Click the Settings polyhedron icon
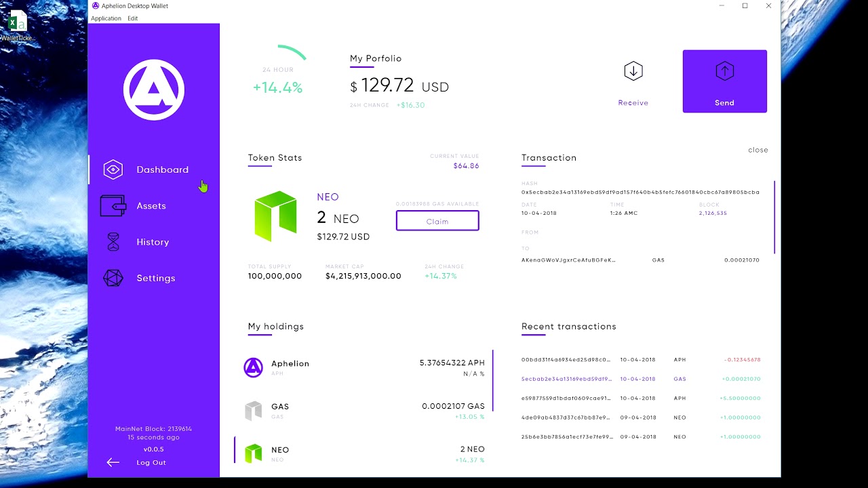The image size is (868, 488). (113, 278)
